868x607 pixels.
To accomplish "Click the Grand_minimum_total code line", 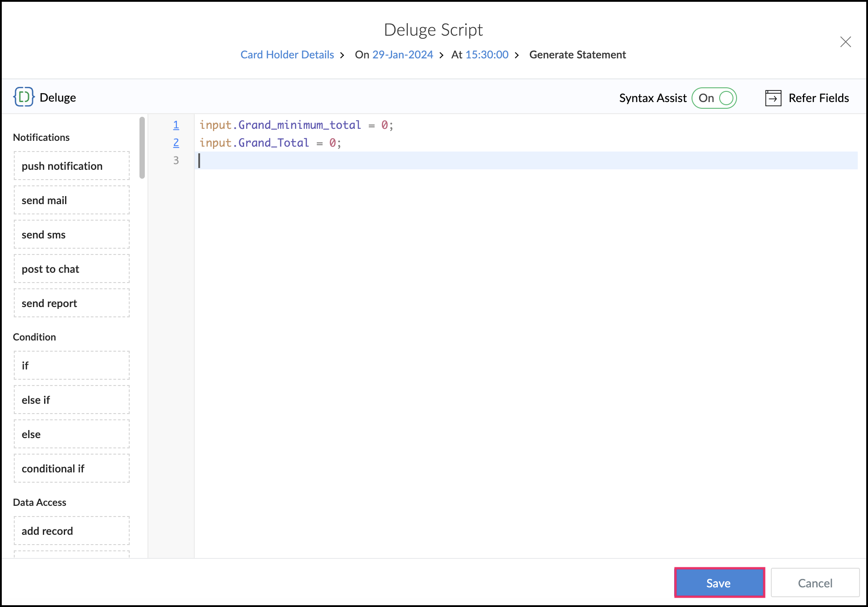I will pos(296,125).
